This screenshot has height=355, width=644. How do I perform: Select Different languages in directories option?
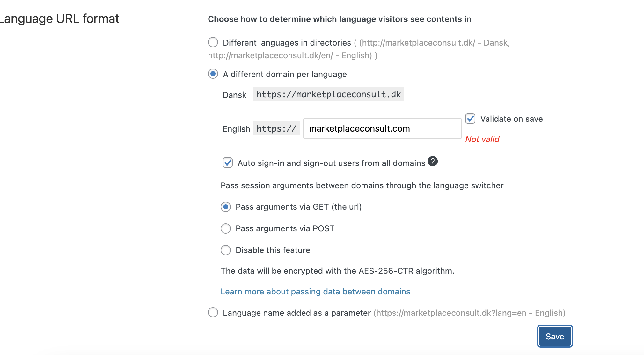[x=213, y=42]
